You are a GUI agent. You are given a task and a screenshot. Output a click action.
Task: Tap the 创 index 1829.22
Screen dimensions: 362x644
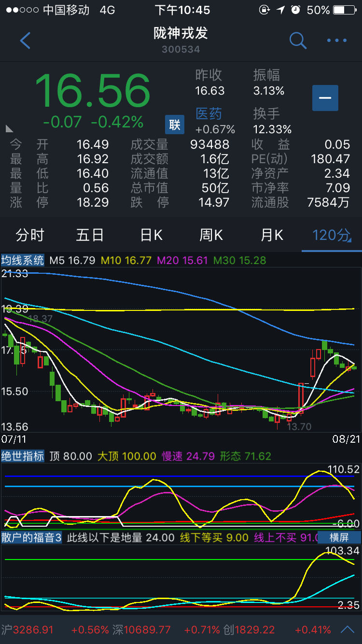(249, 630)
